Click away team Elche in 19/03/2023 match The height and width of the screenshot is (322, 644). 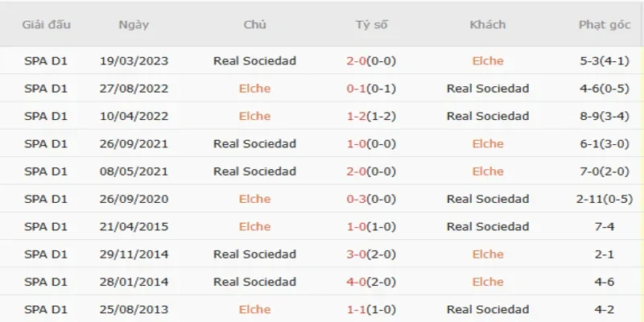pos(488,60)
